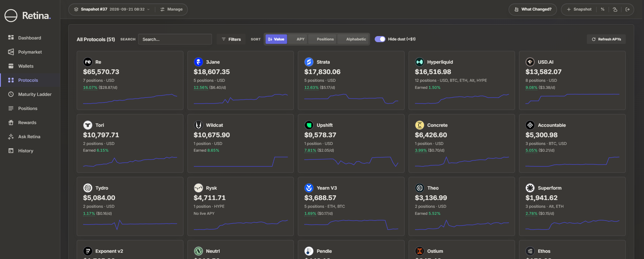Open Rewards in the sidebar
Screen dimensions: 644x259
(30, 122)
